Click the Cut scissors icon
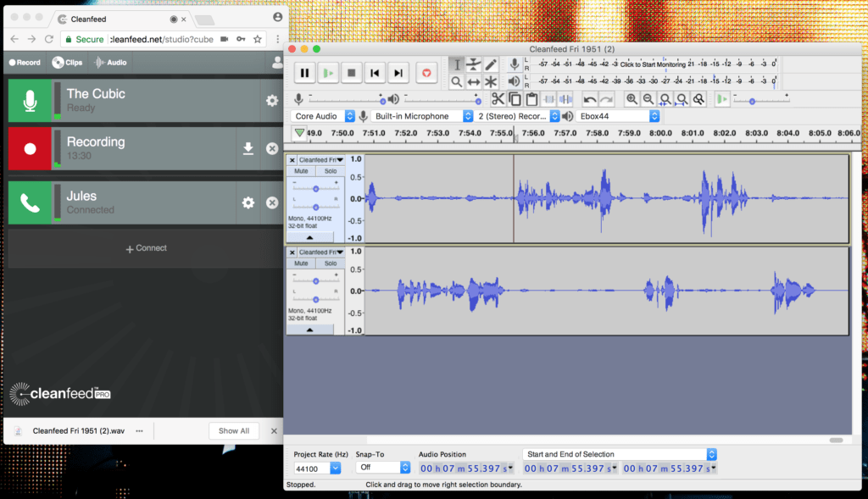Screen dimensions: 868x499 (x=498, y=100)
